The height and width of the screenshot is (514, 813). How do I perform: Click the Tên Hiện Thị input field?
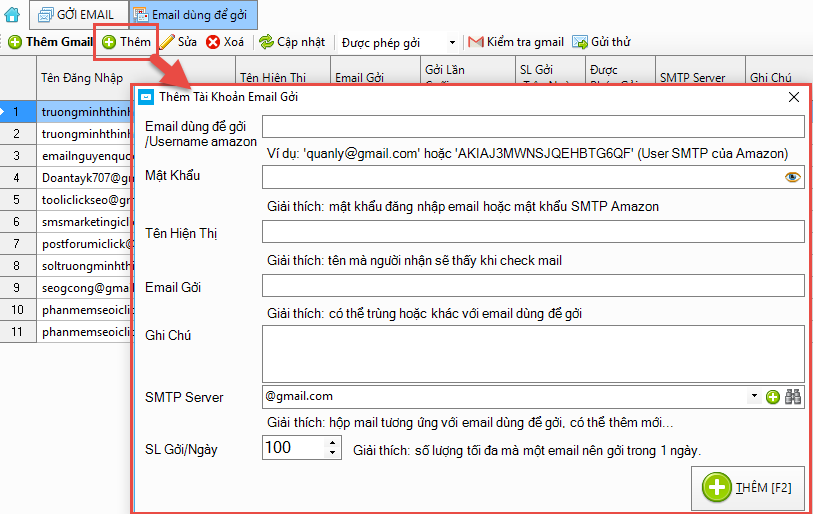tap(533, 231)
